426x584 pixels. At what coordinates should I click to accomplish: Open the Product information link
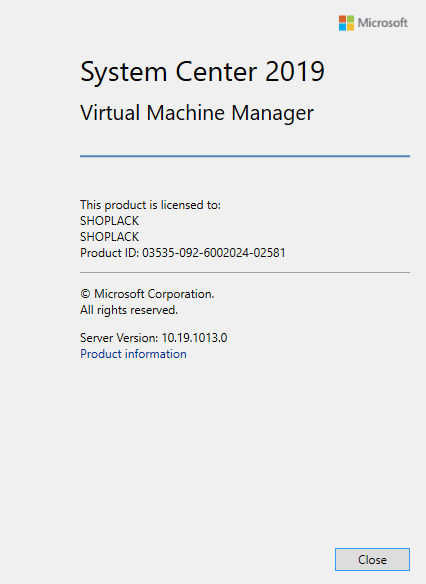(x=133, y=354)
